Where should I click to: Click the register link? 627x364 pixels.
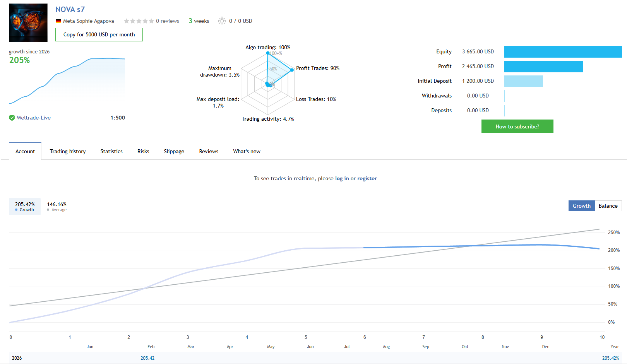coord(367,178)
